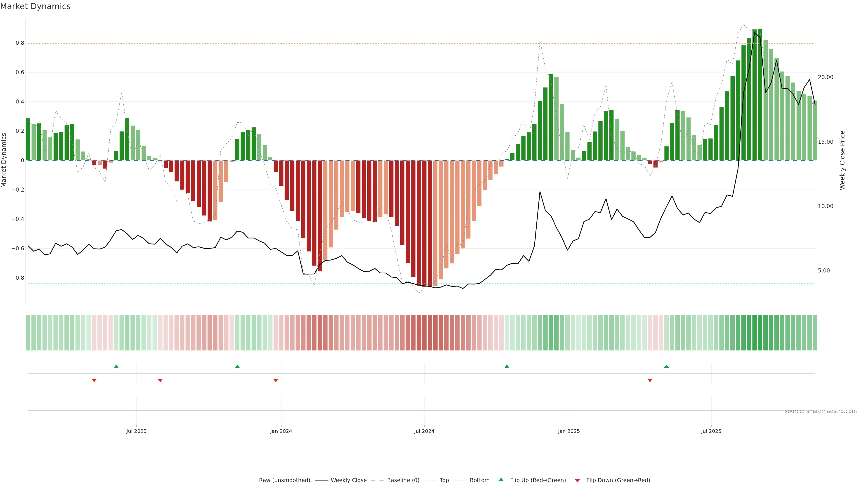
Task: Click the first red Flip Down triangle marker
Action: (x=94, y=380)
